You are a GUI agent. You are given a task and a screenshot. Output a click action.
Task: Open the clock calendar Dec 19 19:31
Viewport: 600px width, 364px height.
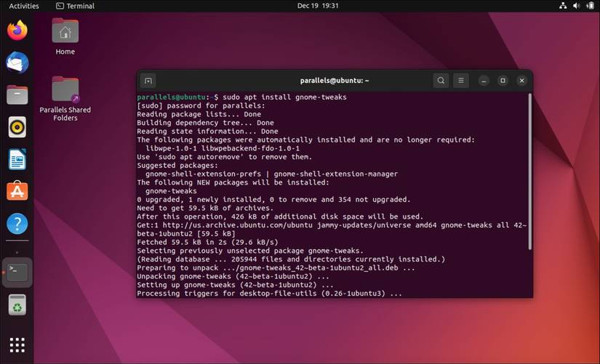pos(318,6)
